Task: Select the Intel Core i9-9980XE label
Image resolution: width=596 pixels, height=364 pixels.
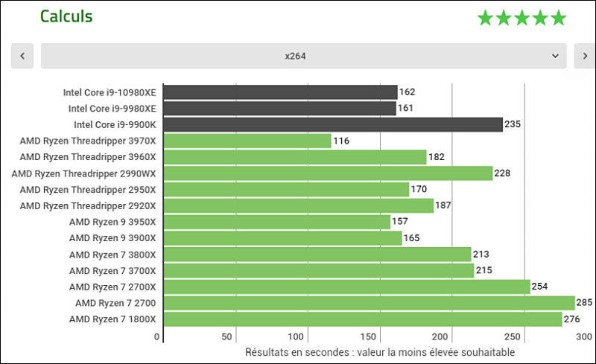Action: point(112,109)
